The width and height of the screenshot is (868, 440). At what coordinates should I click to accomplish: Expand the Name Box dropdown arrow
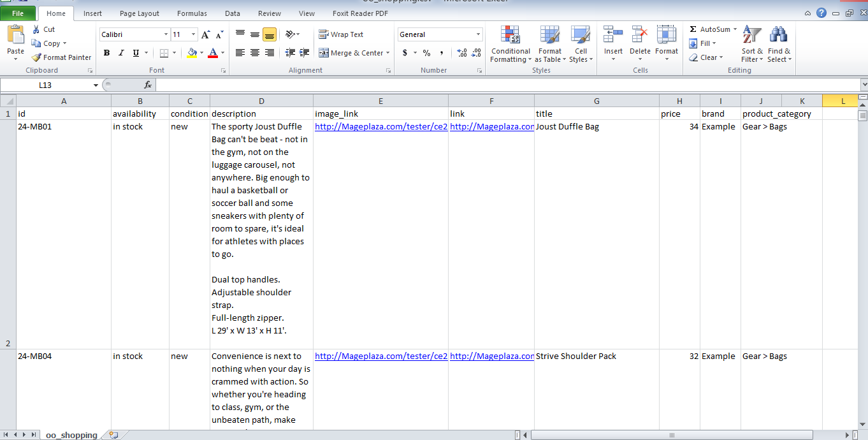pyautogui.click(x=96, y=85)
